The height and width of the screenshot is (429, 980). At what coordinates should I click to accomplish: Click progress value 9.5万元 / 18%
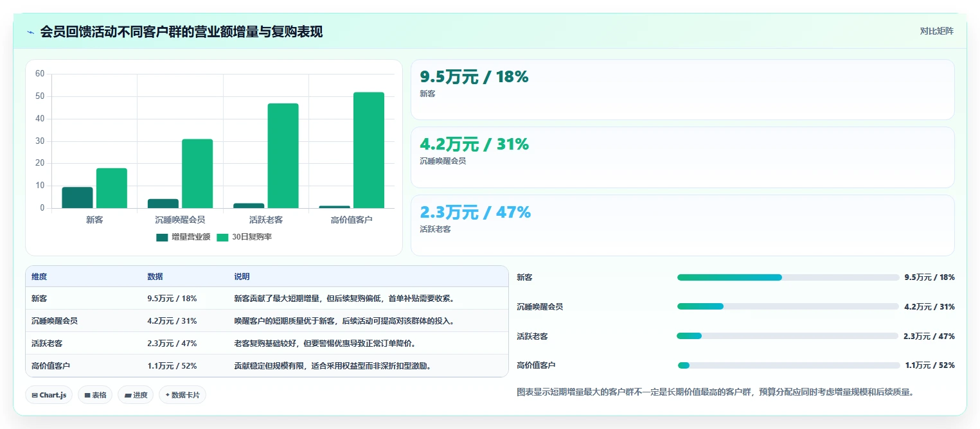pos(929,277)
